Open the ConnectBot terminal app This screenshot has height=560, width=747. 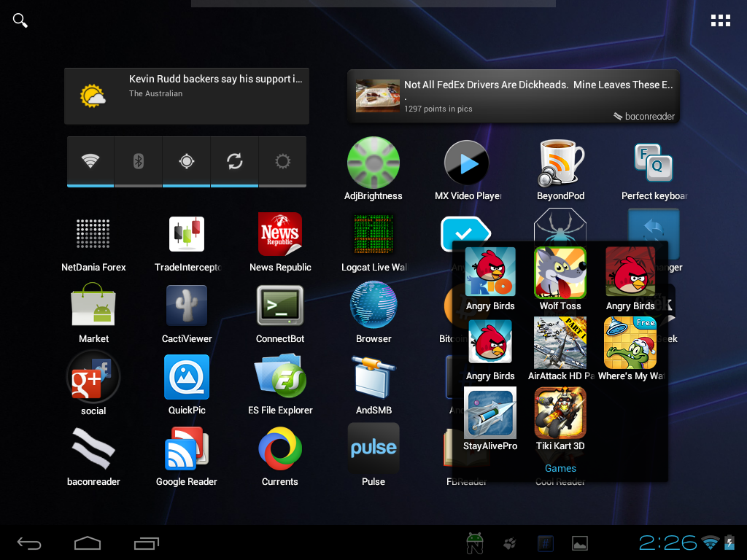(280, 306)
